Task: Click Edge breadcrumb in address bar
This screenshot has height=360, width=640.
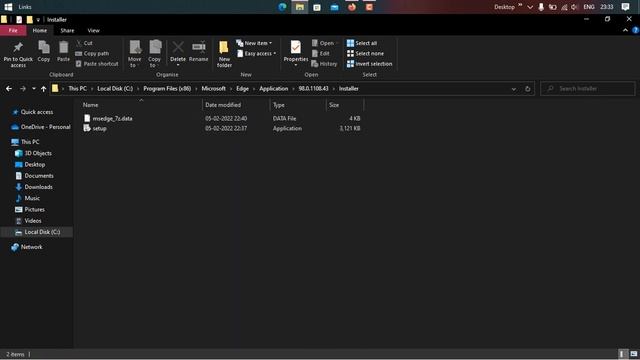Action: point(242,89)
